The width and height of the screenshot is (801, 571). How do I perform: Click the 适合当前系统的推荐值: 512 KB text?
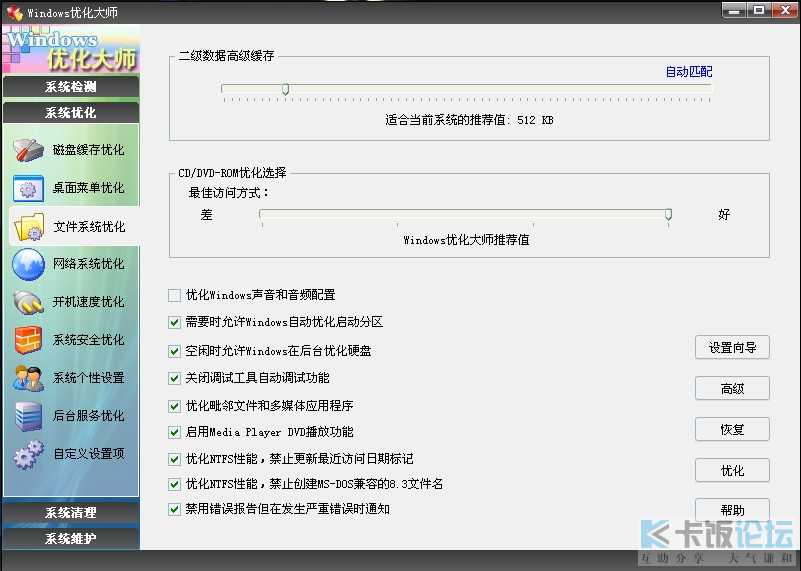(469, 121)
